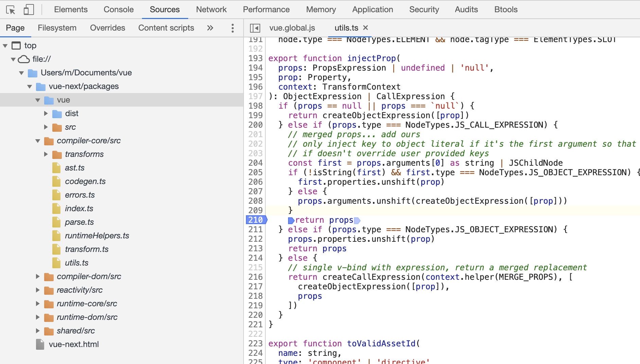Select the Page navigator tab
640x364 pixels.
[15, 28]
